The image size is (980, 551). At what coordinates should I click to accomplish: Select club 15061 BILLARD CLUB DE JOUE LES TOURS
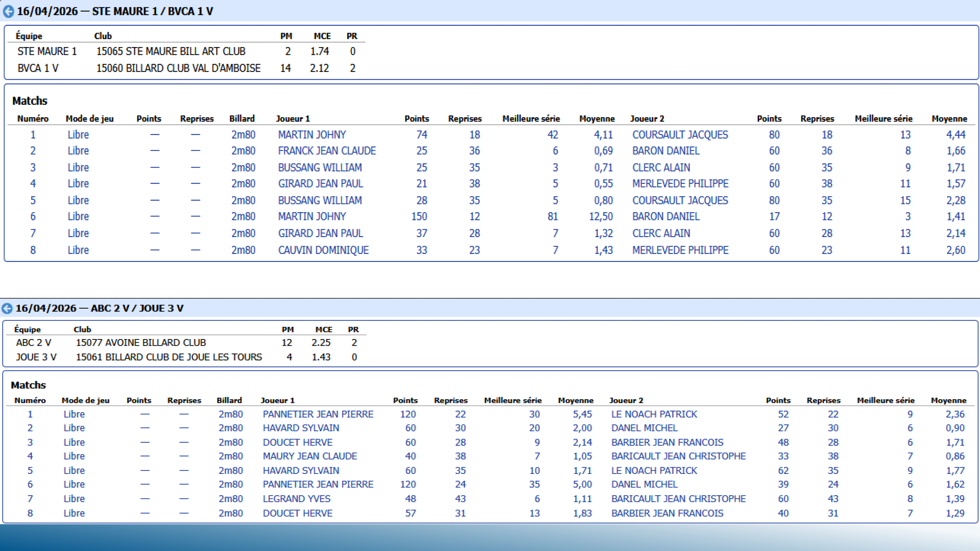[x=169, y=357]
